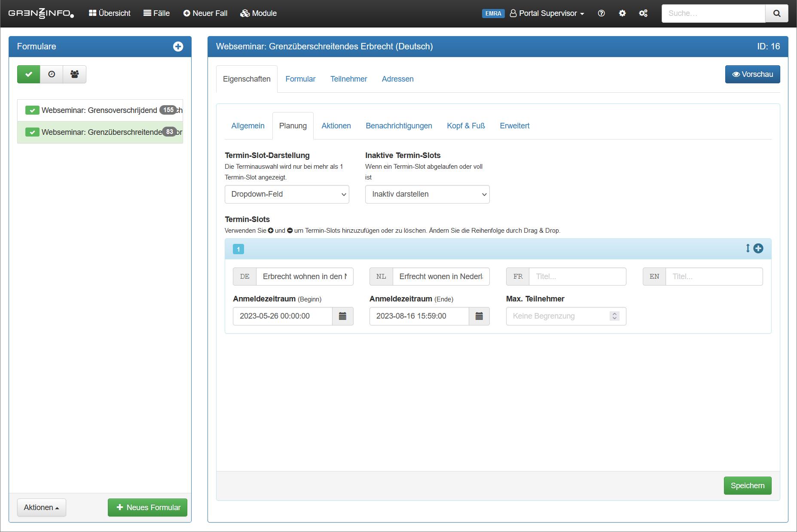Image resolution: width=797 pixels, height=532 pixels.
Task: Open calendar picker for Anmeldezeitraum Ende
Action: [x=479, y=316]
